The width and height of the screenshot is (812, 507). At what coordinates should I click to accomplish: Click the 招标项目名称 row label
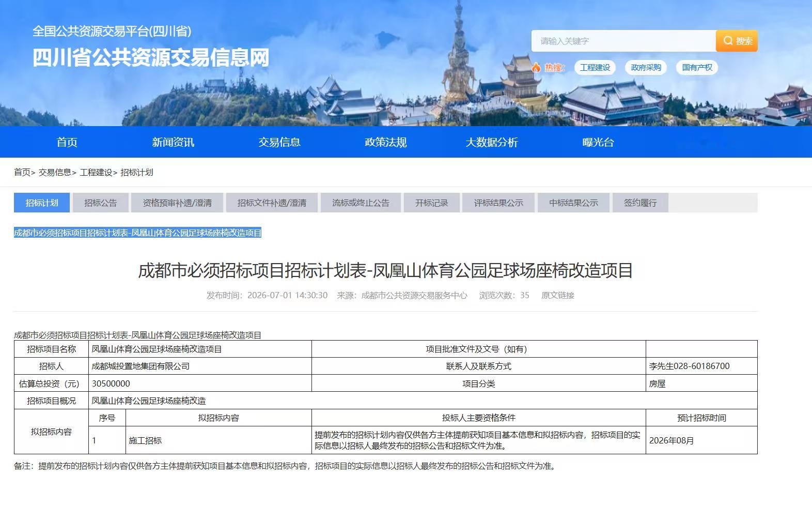pos(51,349)
